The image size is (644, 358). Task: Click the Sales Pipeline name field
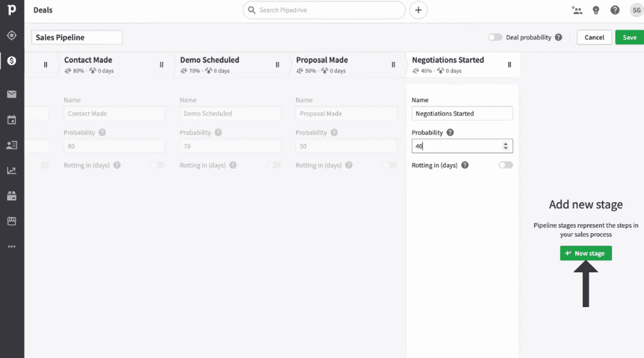click(77, 37)
